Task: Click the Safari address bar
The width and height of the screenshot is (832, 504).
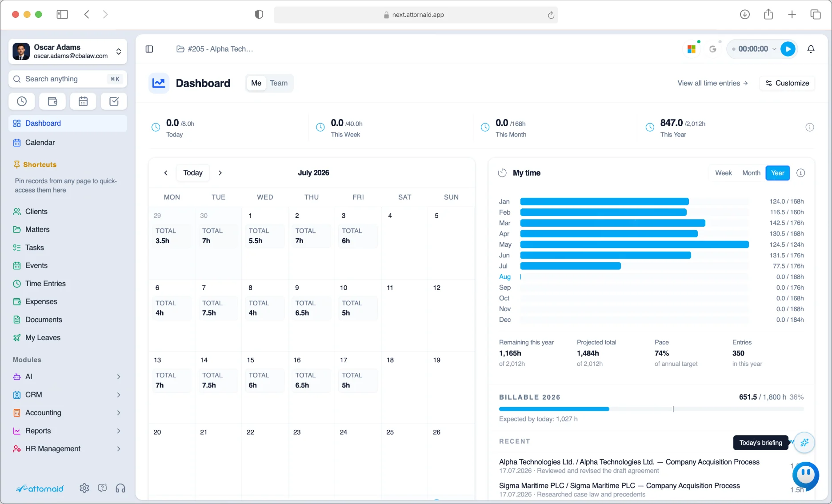Action: (416, 15)
